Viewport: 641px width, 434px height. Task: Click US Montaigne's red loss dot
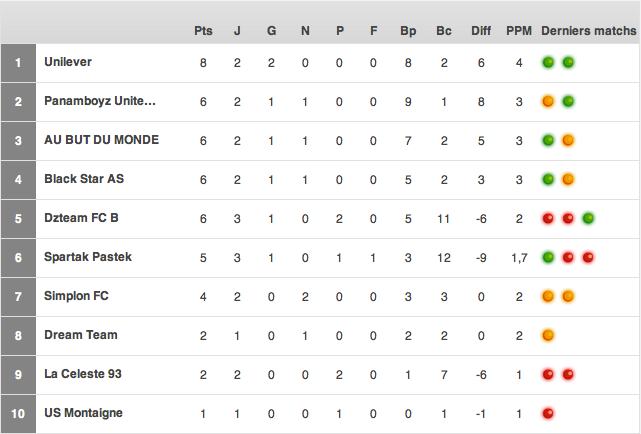548,412
